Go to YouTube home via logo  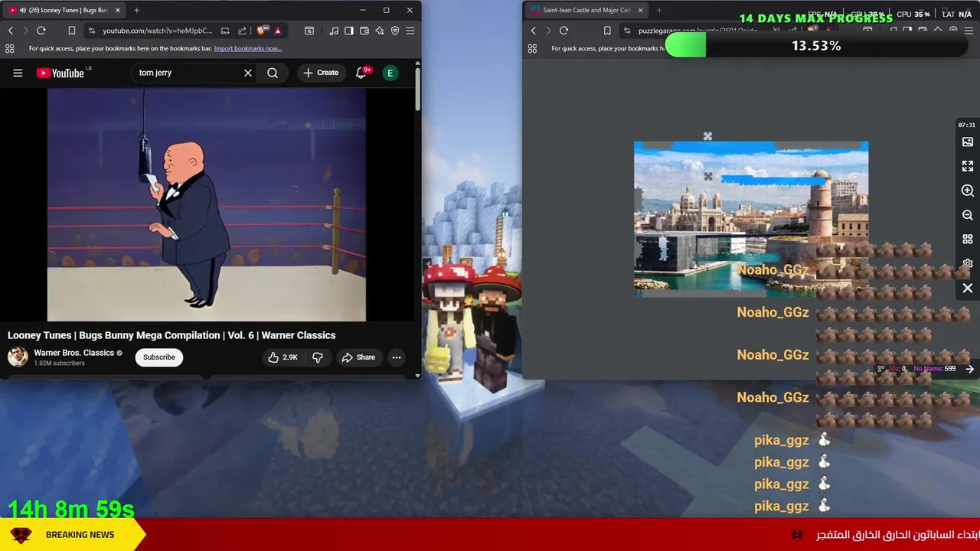(x=60, y=73)
